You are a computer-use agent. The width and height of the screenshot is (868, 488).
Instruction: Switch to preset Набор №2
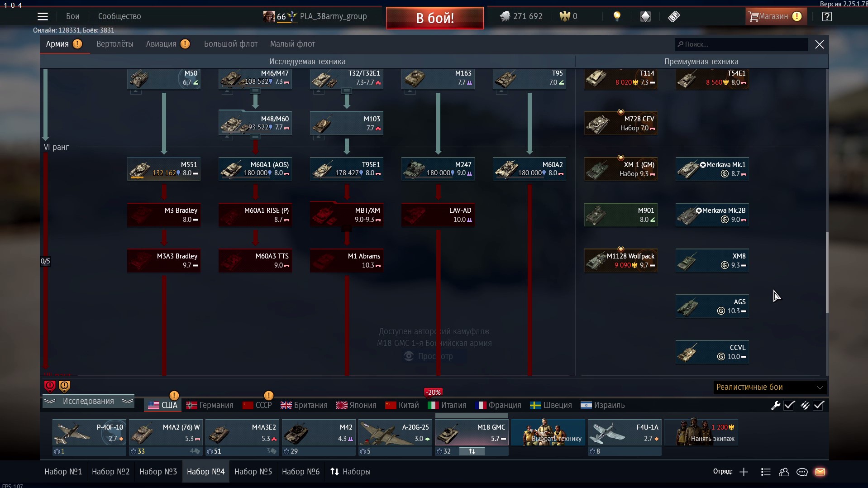(110, 472)
